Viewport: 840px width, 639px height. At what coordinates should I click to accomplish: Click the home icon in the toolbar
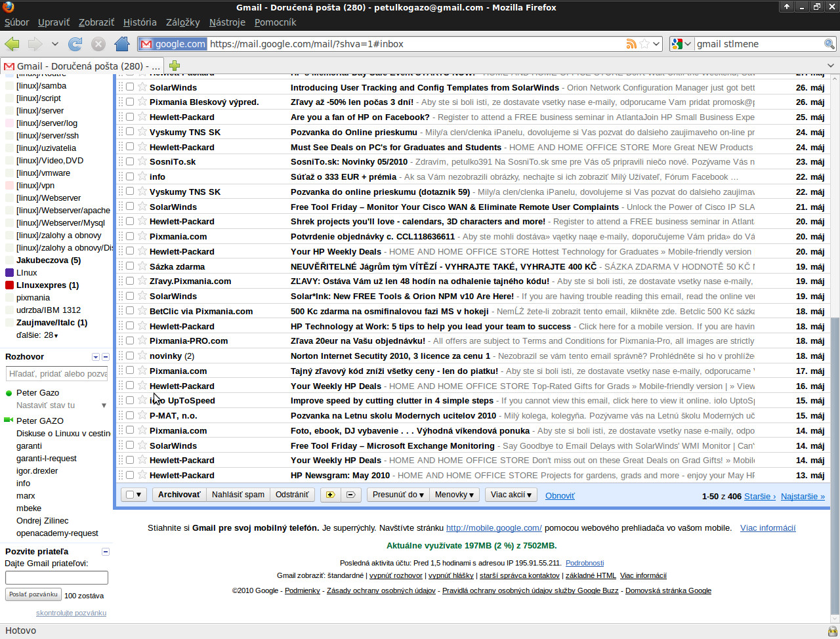pos(121,44)
